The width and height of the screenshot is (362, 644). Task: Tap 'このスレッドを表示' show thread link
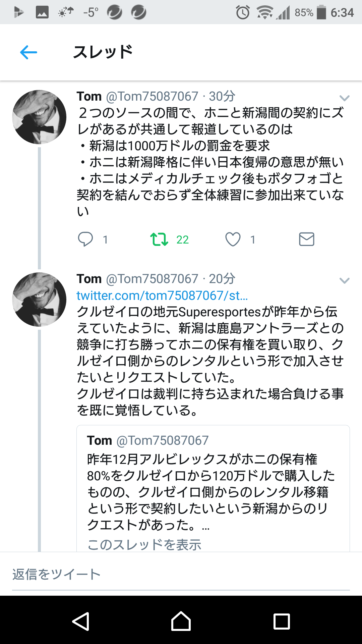[144, 544]
